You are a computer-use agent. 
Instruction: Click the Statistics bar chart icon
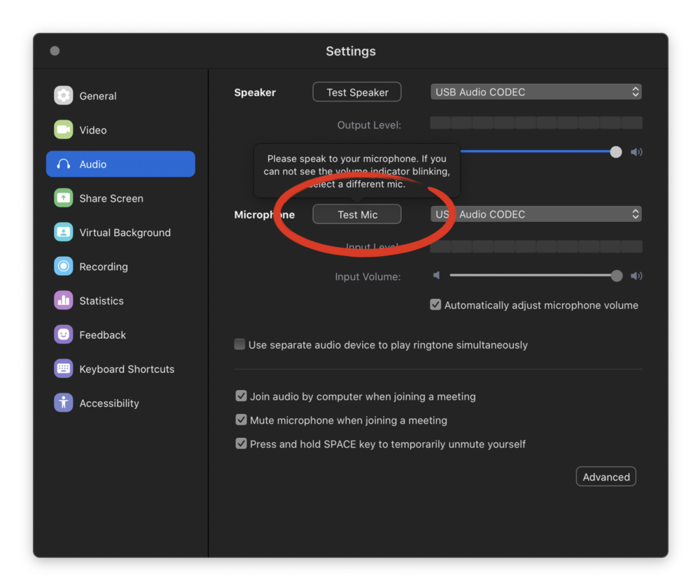click(x=64, y=301)
